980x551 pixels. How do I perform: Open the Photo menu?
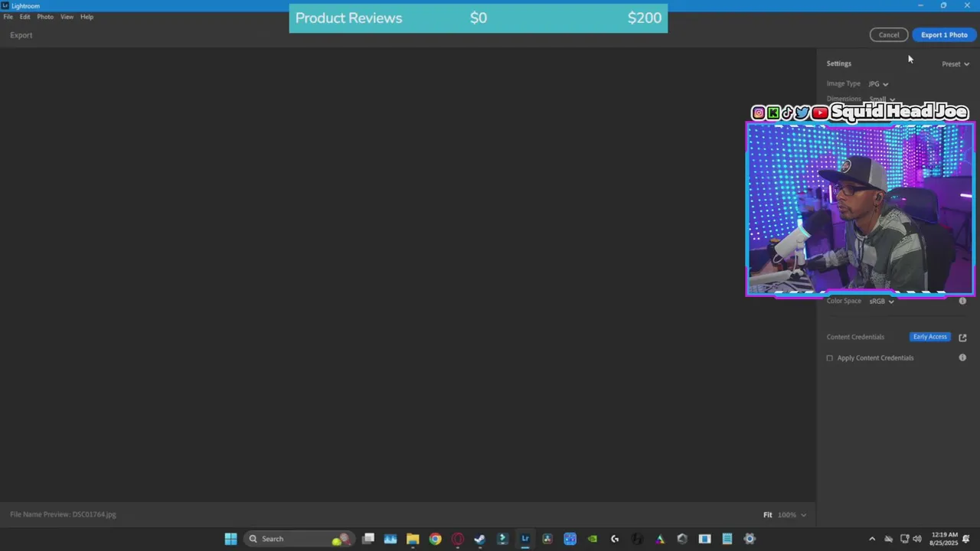(x=45, y=17)
